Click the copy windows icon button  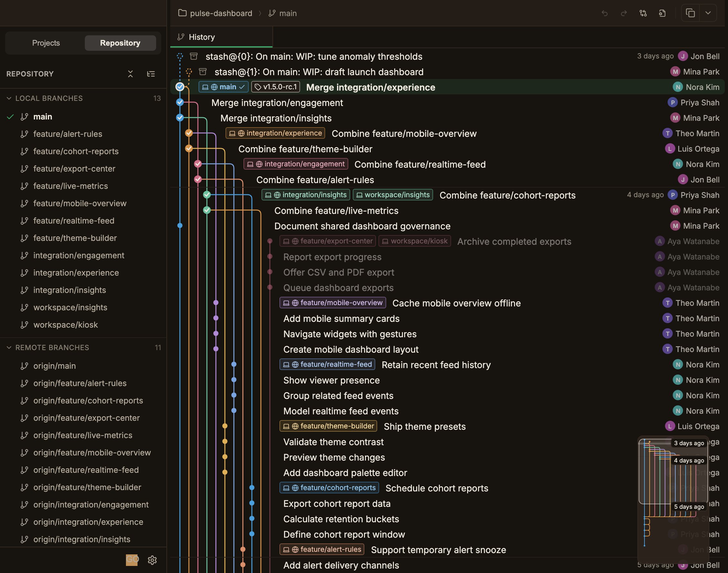point(690,13)
